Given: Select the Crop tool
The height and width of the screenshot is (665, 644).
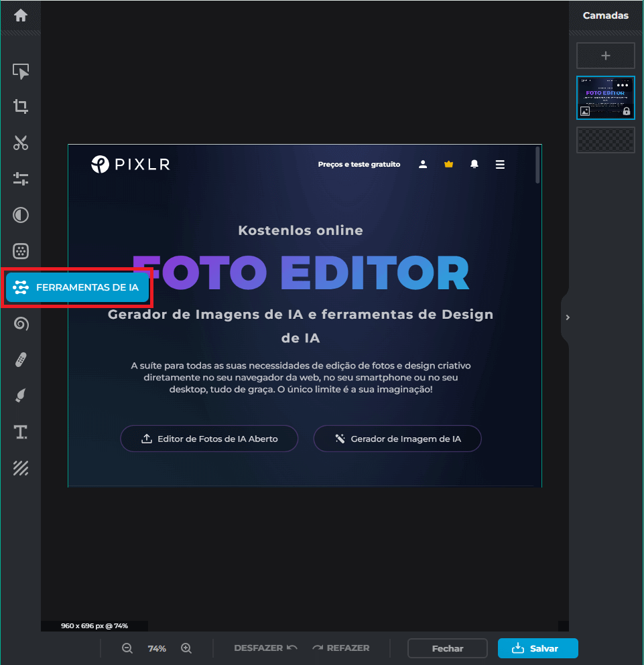Looking at the screenshot, I should point(20,106).
